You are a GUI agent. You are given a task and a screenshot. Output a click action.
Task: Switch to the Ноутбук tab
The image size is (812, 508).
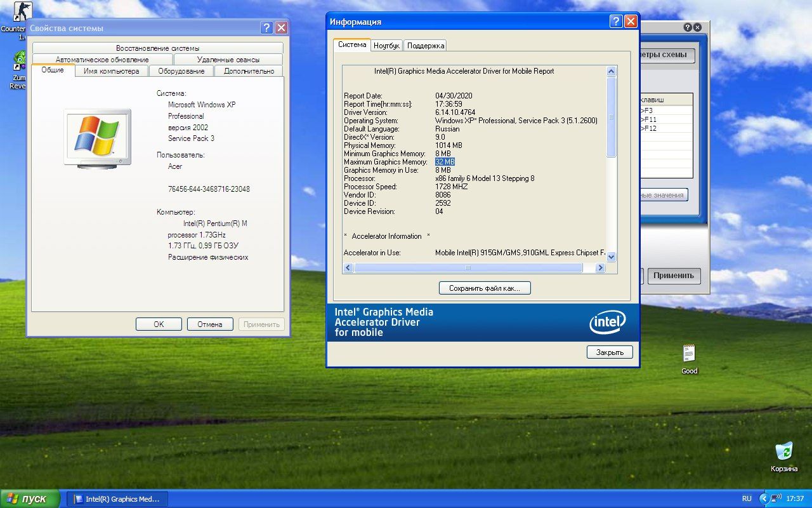tap(387, 46)
